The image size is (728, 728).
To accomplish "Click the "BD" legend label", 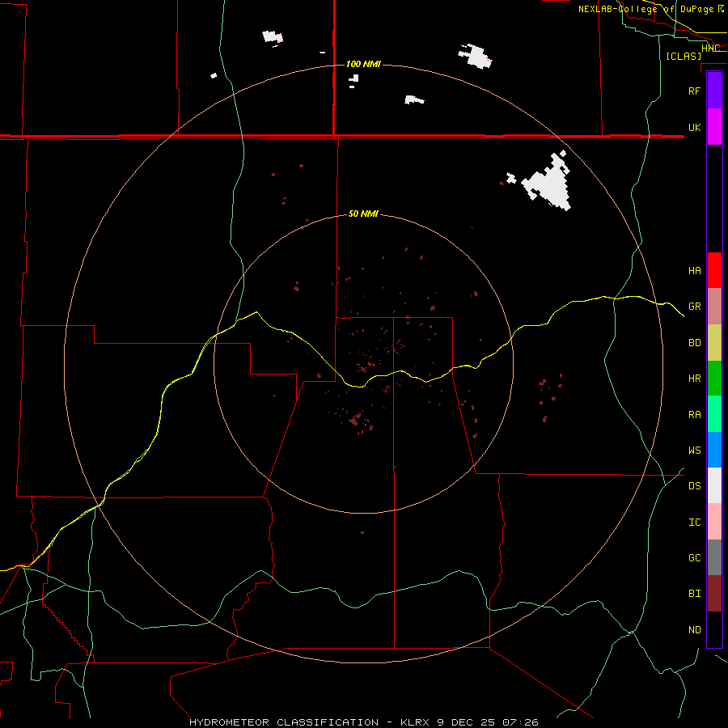I will [694, 343].
